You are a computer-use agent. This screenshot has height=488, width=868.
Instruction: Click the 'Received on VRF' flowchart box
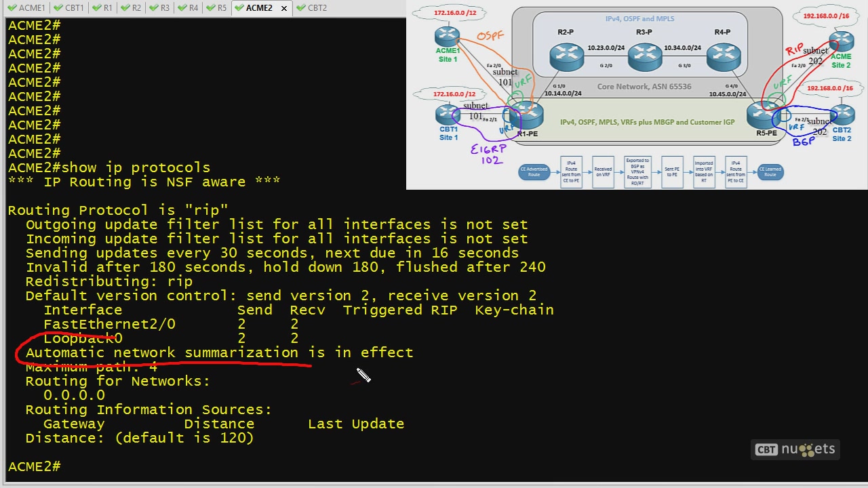pyautogui.click(x=603, y=172)
